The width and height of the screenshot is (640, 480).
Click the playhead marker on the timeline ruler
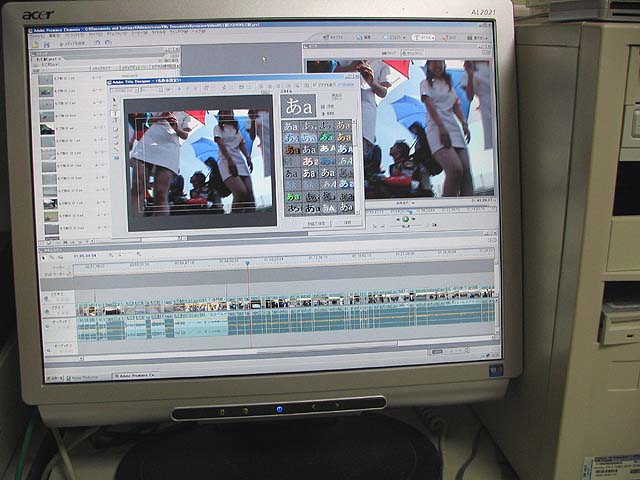click(247, 264)
